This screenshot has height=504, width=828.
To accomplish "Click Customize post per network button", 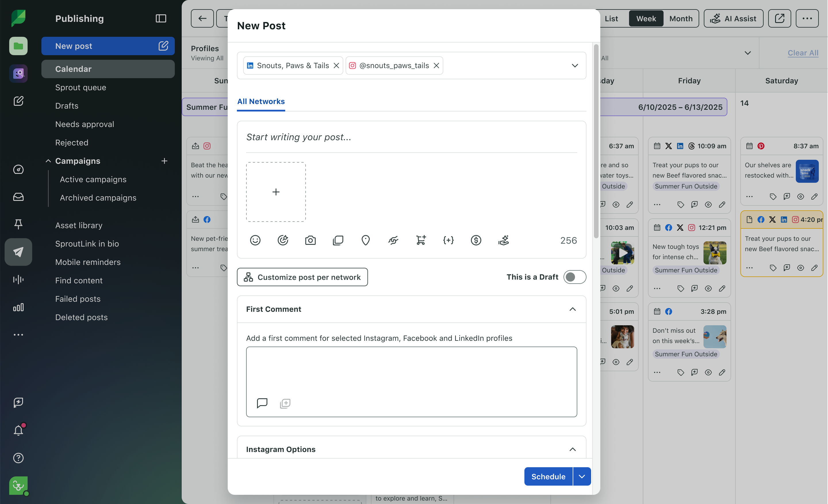I will 302,277.
